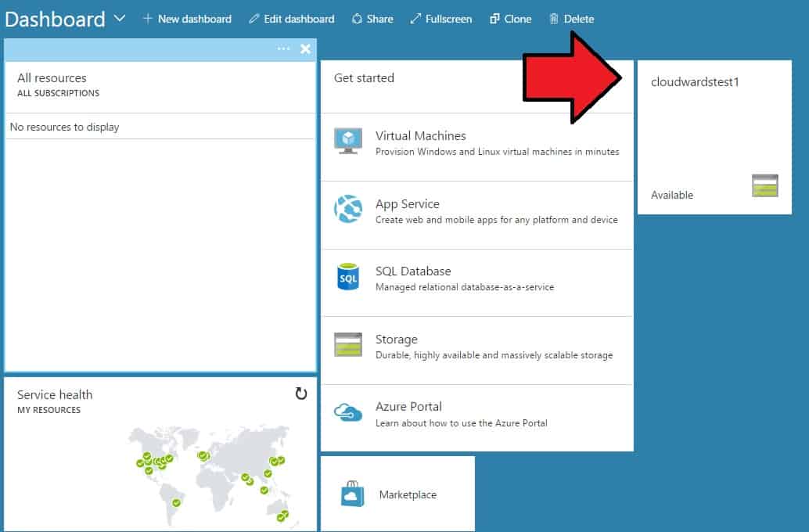
Task: Click ALL SUBSCRIPTIONS subtitle
Action: 59,93
